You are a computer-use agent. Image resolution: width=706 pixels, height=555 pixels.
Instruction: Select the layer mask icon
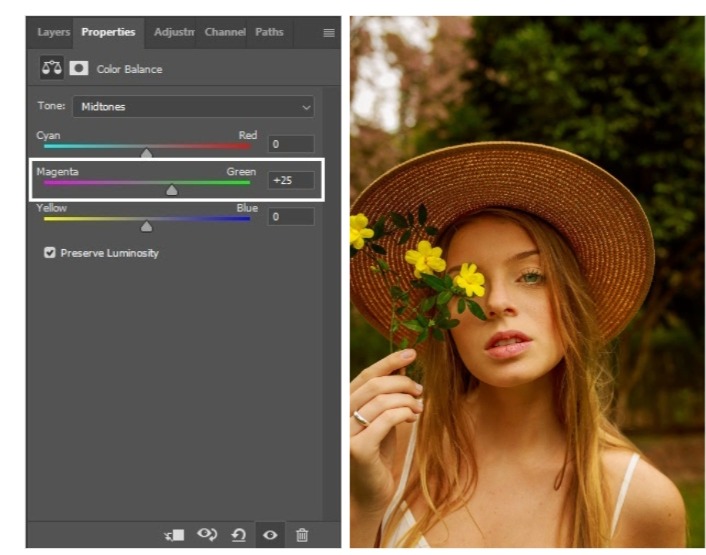point(78,69)
